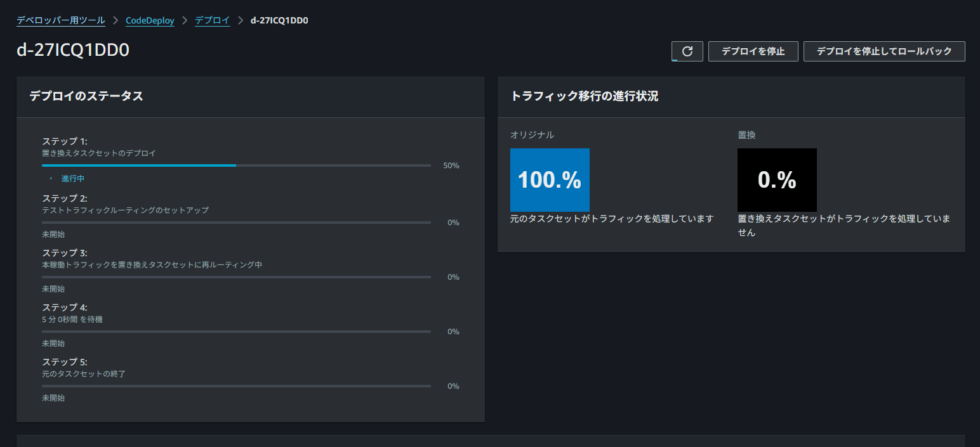Click the ステップ 2: label
The width and height of the screenshot is (980, 447).
click(x=64, y=198)
